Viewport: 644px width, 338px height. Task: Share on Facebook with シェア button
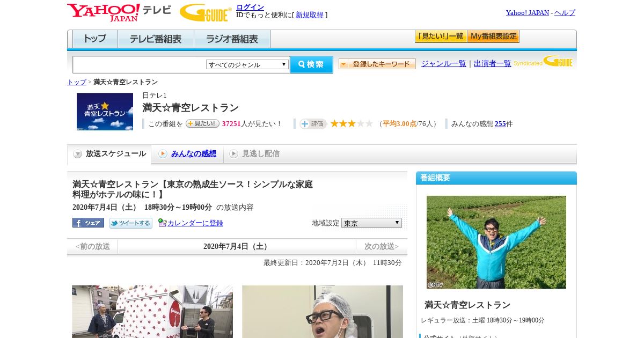pos(88,223)
